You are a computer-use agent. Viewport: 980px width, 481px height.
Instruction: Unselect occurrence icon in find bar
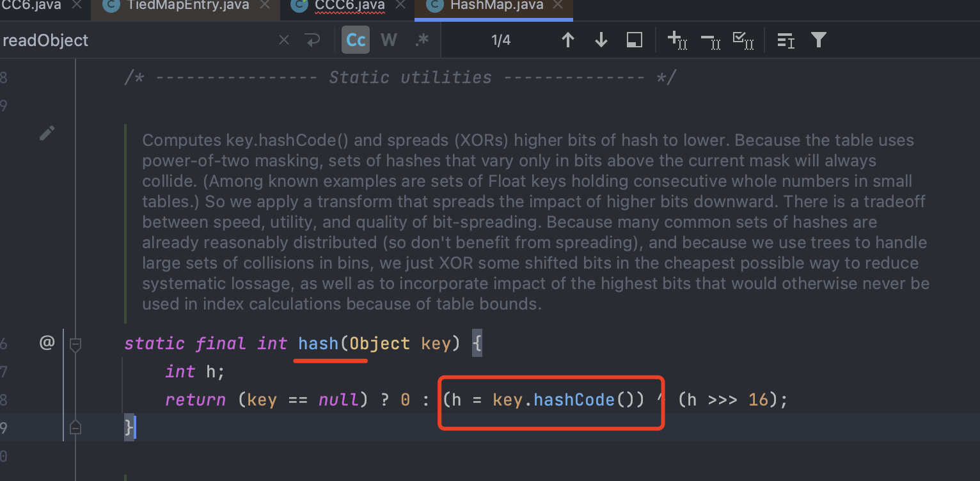coord(710,40)
